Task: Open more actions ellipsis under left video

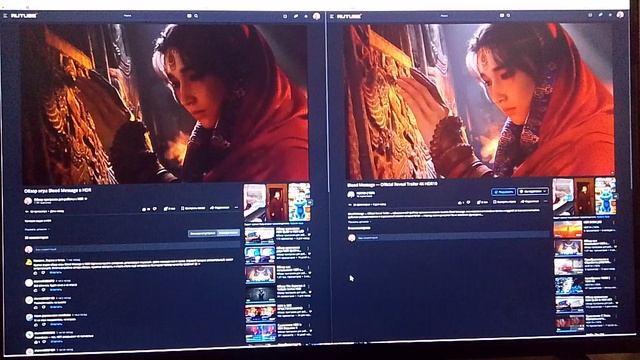Action: click(236, 208)
